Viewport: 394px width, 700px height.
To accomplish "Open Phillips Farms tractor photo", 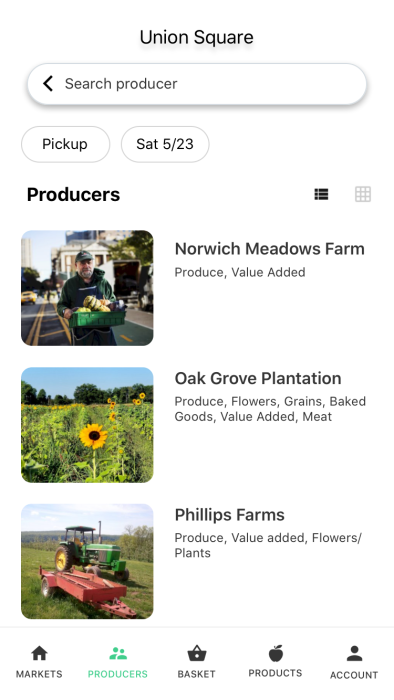I will click(x=87, y=562).
